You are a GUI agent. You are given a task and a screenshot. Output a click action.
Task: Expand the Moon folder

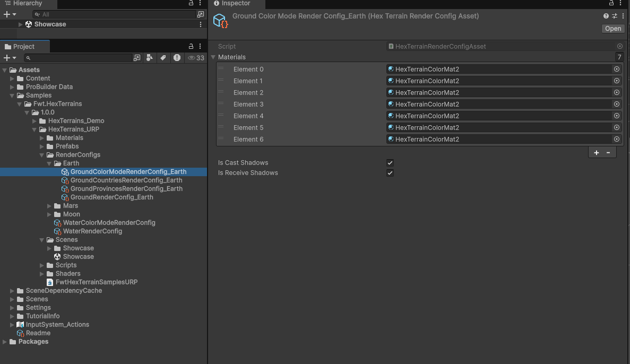pyautogui.click(x=49, y=214)
